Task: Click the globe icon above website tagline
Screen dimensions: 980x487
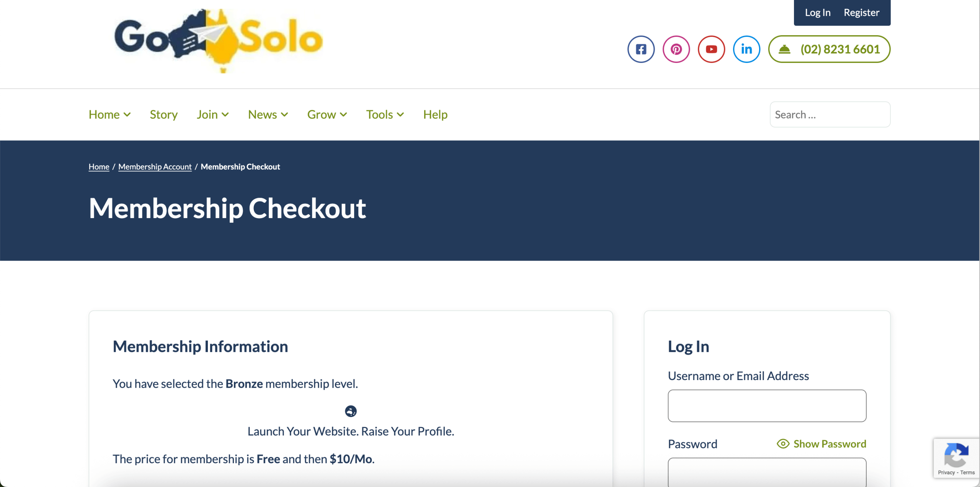Action: coord(351,411)
